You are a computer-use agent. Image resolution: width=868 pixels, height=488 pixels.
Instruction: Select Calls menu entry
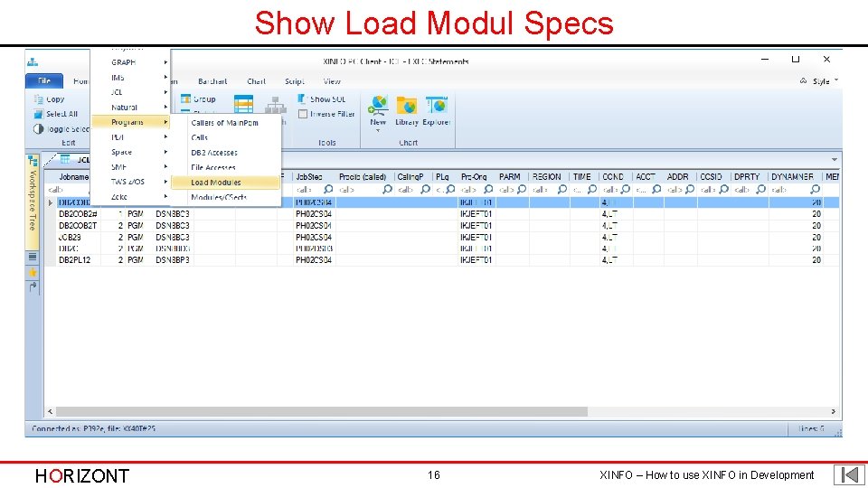pos(225,137)
